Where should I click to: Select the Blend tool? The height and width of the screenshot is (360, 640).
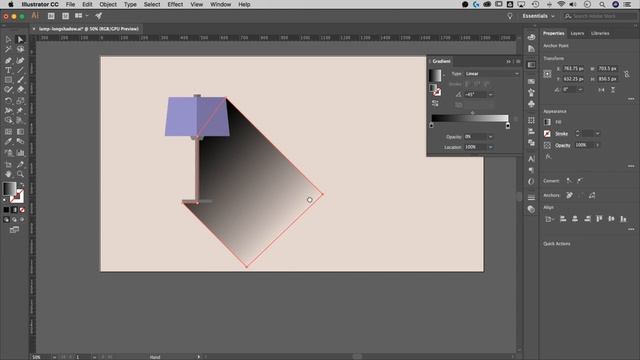(x=20, y=142)
